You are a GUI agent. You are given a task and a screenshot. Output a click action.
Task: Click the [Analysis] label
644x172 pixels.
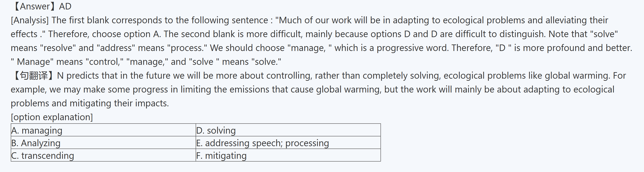tap(30, 20)
